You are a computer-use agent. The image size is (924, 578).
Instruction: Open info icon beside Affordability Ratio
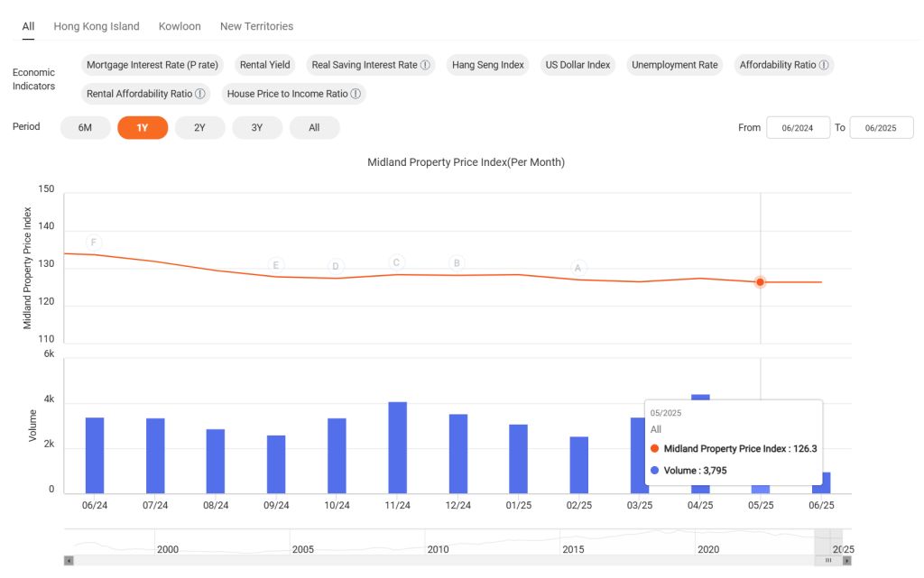[x=824, y=65]
